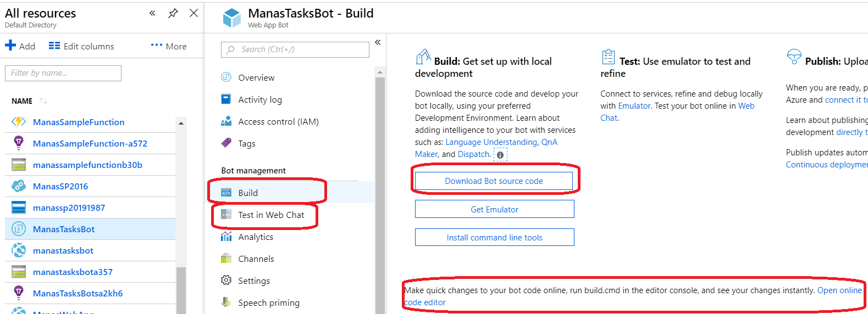Follow the Continuous deployment link
This screenshot has width=868, height=314.
[827, 165]
